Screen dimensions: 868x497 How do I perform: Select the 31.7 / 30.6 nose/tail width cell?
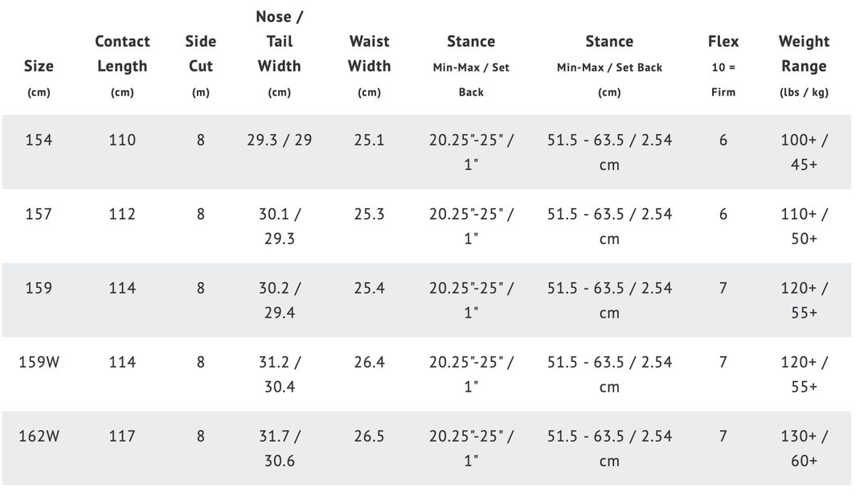click(280, 448)
